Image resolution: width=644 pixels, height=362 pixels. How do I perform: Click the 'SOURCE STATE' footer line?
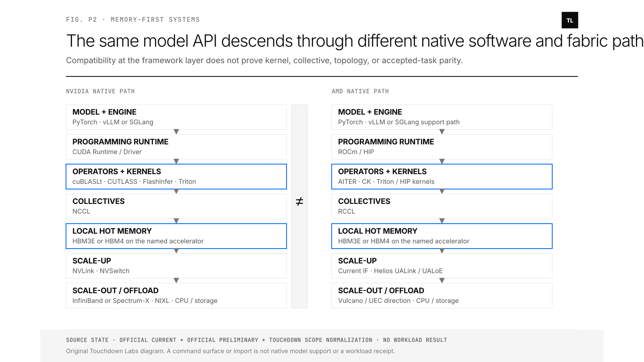pos(256,340)
